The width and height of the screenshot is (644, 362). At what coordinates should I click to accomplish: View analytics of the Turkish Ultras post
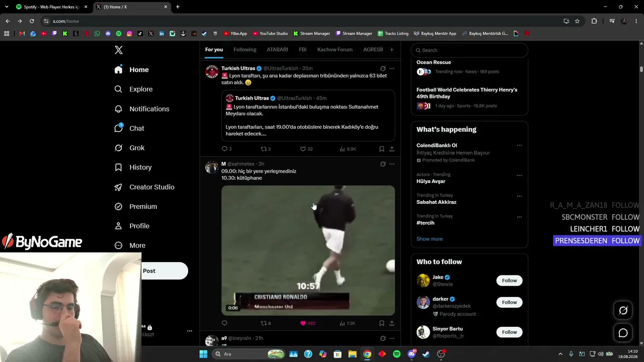pyautogui.click(x=348, y=149)
